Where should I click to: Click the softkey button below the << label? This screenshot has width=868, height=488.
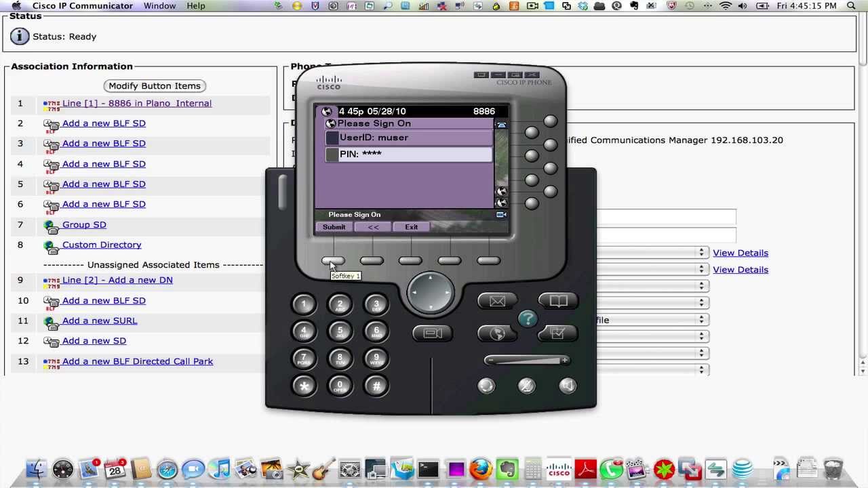pos(372,261)
